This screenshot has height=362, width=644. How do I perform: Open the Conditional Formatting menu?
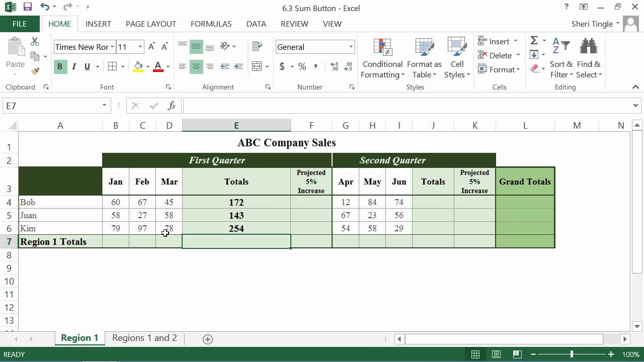(x=382, y=58)
